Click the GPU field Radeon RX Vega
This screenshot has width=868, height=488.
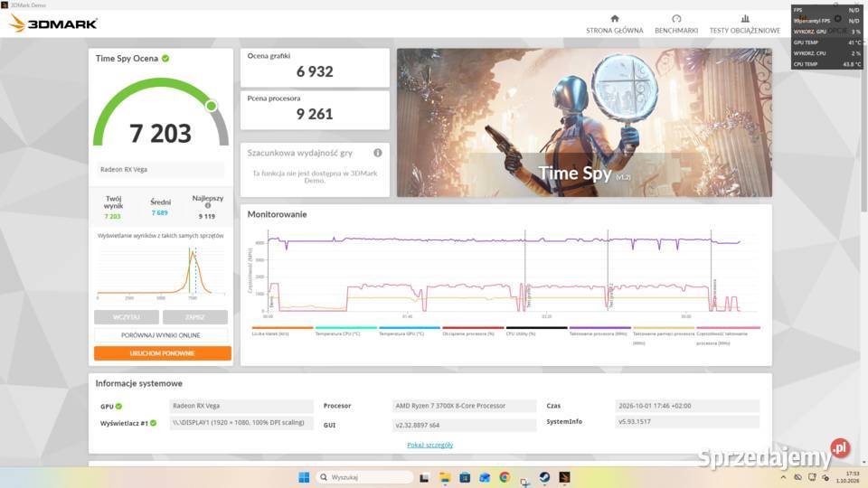241,406
